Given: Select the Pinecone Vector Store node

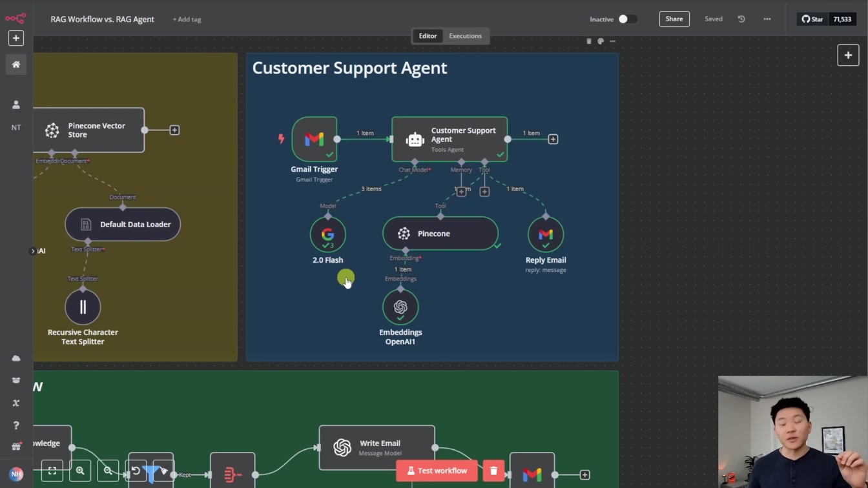Looking at the screenshot, I should [x=89, y=130].
